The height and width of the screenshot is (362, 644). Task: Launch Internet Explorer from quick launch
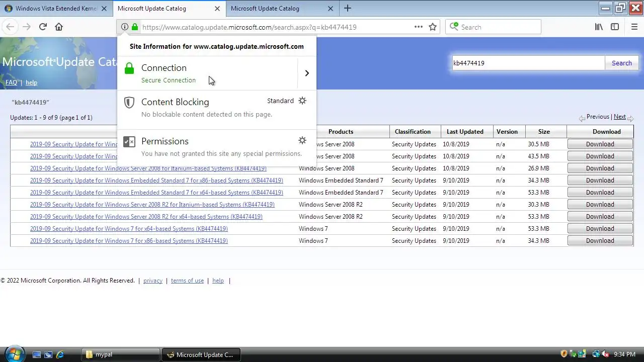click(60, 354)
